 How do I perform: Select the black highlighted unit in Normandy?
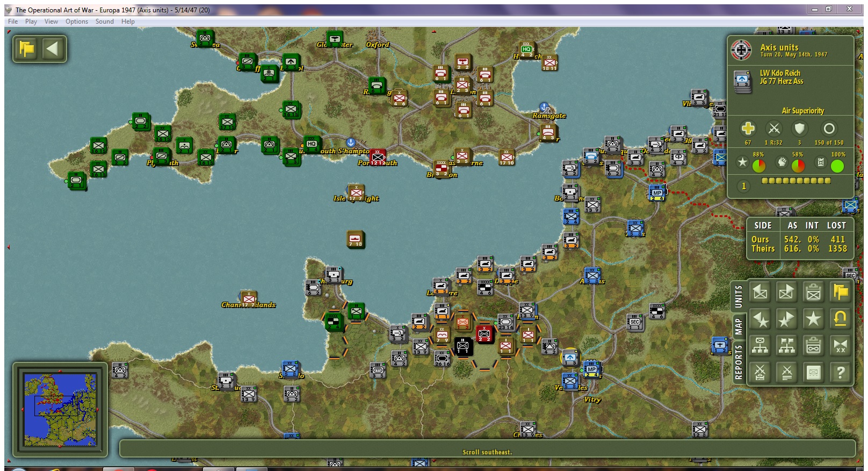coord(462,346)
